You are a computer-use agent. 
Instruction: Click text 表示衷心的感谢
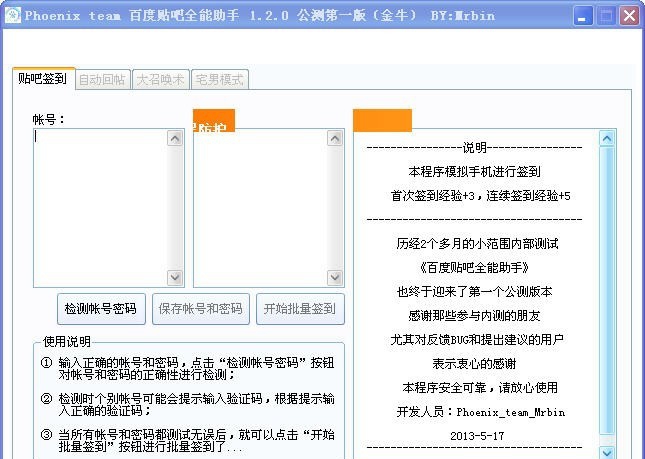point(474,364)
